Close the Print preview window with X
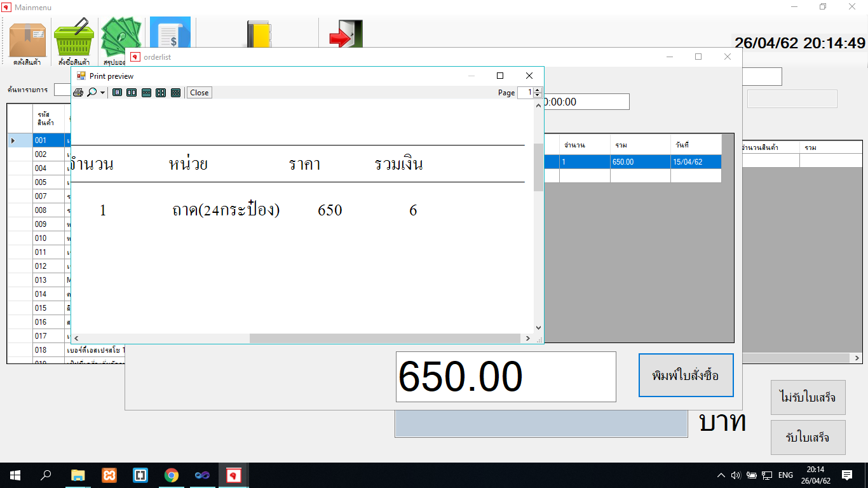The image size is (868, 488). point(529,76)
